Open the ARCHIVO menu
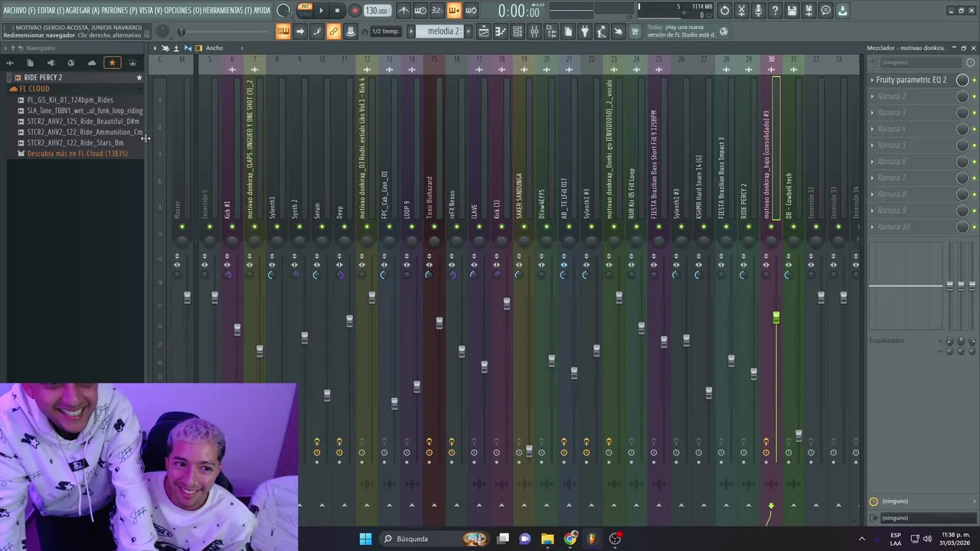The width and height of the screenshot is (980, 551). [x=19, y=11]
